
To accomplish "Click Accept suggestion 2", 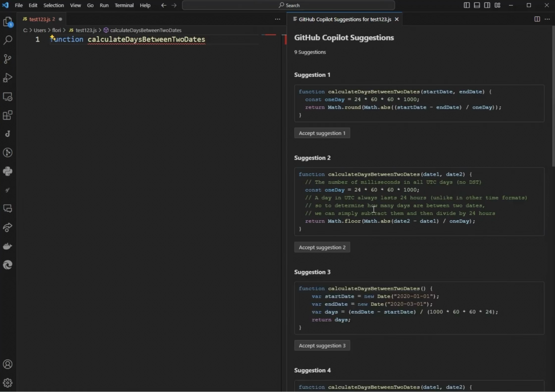I will click(x=322, y=247).
